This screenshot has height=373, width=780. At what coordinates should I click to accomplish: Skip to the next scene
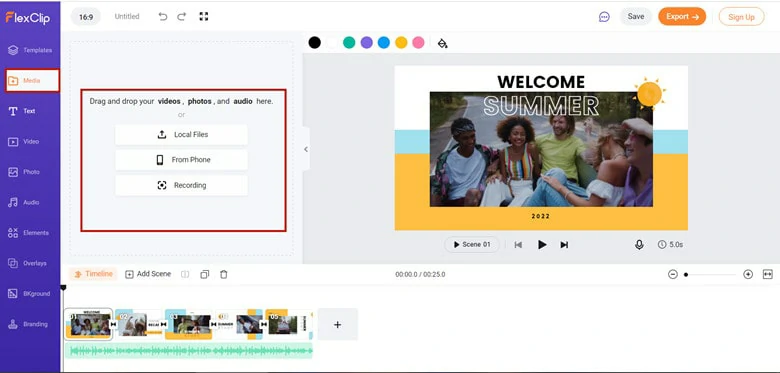point(564,245)
